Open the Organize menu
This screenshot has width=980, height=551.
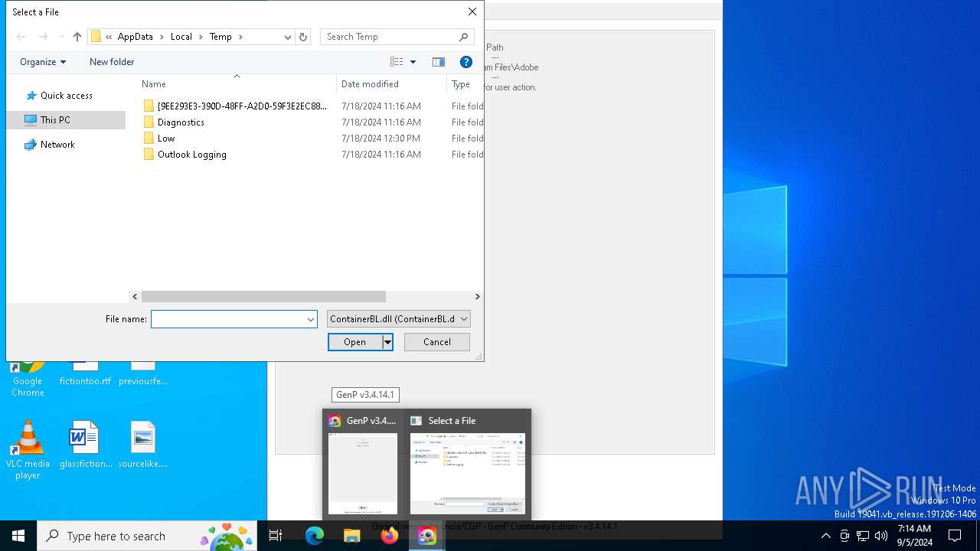click(x=43, y=62)
